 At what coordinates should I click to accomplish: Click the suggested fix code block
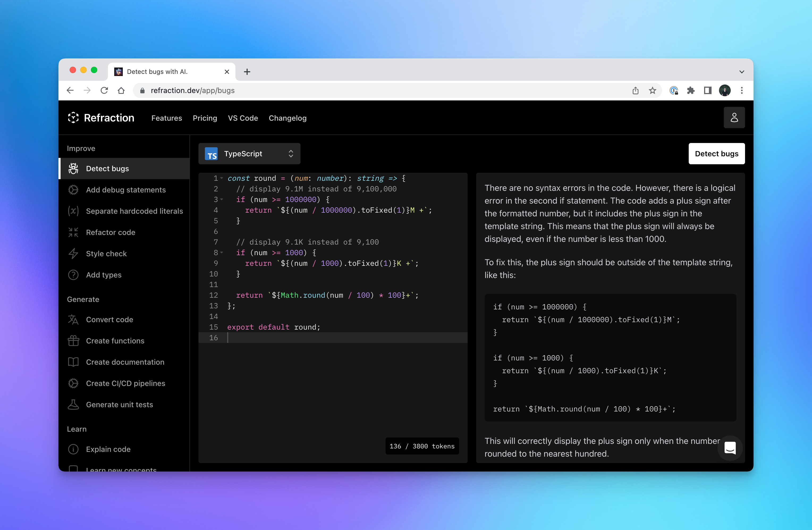pyautogui.click(x=610, y=358)
